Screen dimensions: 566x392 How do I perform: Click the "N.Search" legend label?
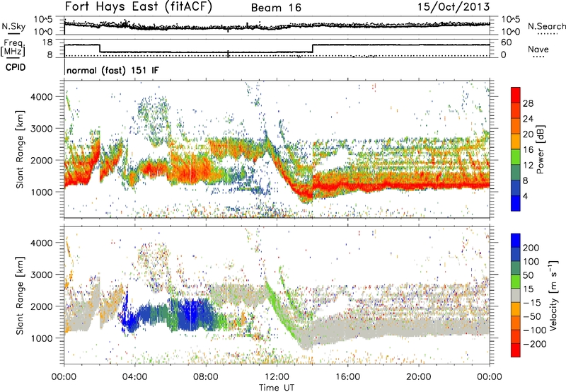(546, 26)
